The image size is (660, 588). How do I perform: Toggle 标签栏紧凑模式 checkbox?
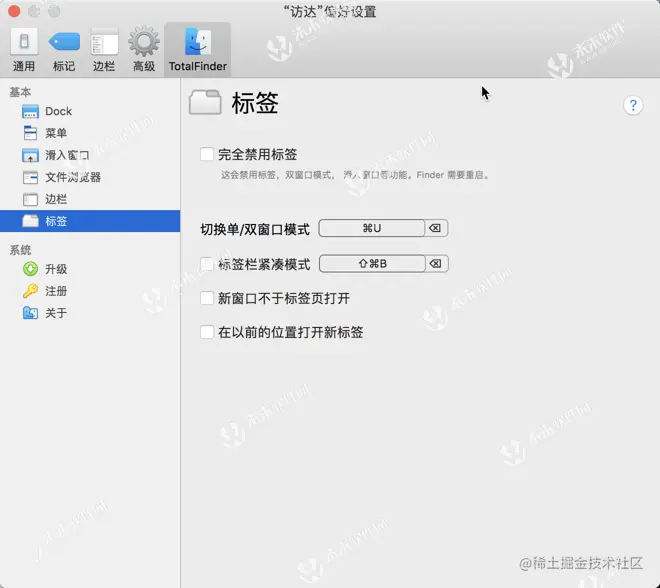click(207, 264)
